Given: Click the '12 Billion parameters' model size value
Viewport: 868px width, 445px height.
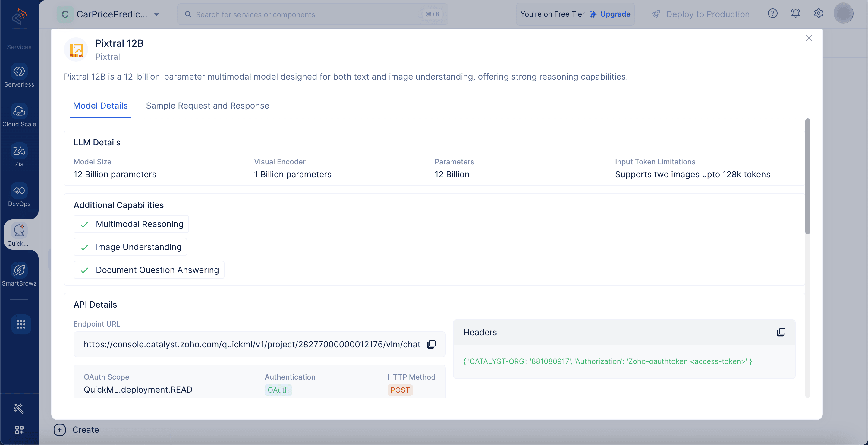Looking at the screenshot, I should 115,174.
